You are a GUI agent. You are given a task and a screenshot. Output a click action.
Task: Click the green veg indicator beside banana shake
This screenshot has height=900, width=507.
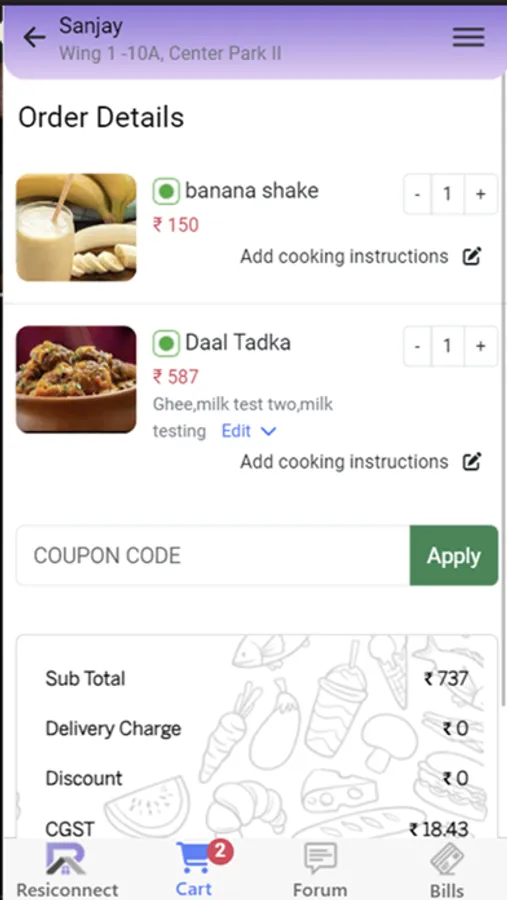click(166, 192)
